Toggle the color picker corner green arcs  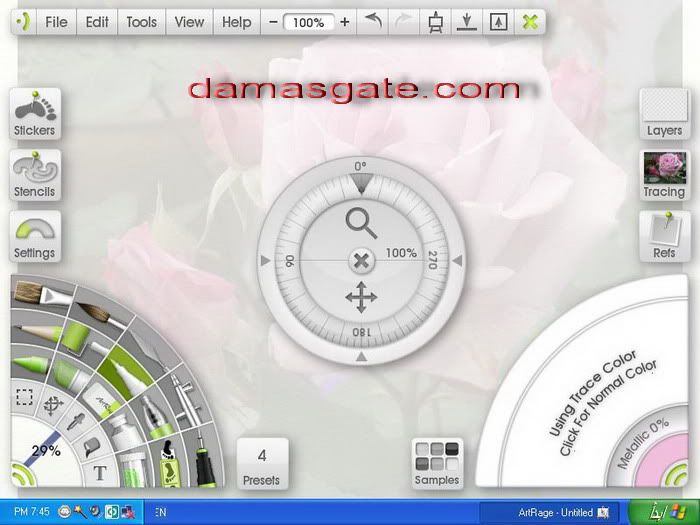tap(676, 475)
